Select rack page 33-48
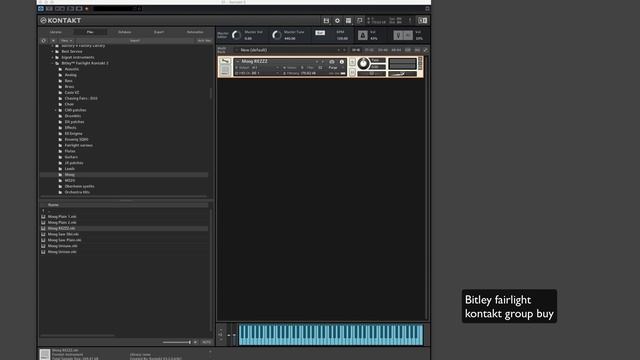 382,50
